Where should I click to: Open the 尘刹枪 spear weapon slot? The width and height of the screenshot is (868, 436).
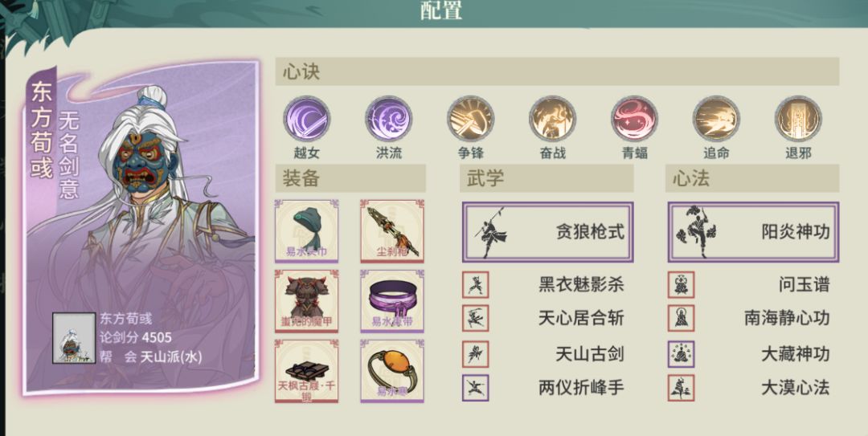pos(392,230)
